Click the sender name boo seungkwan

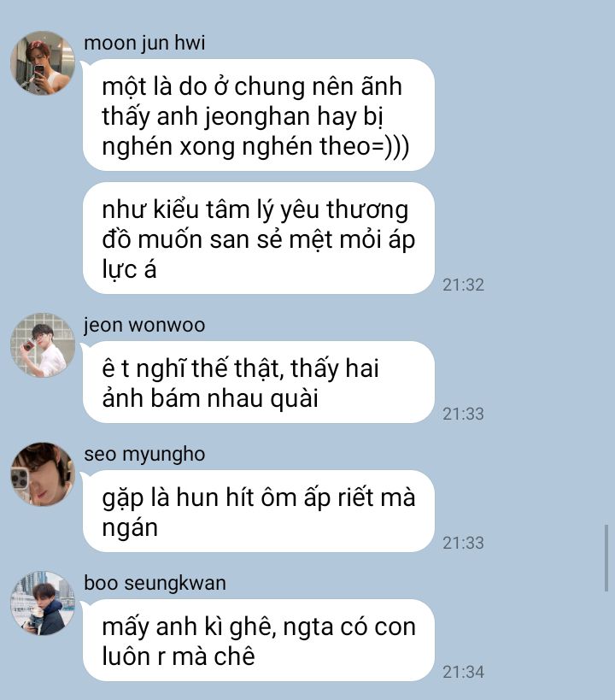[155, 584]
